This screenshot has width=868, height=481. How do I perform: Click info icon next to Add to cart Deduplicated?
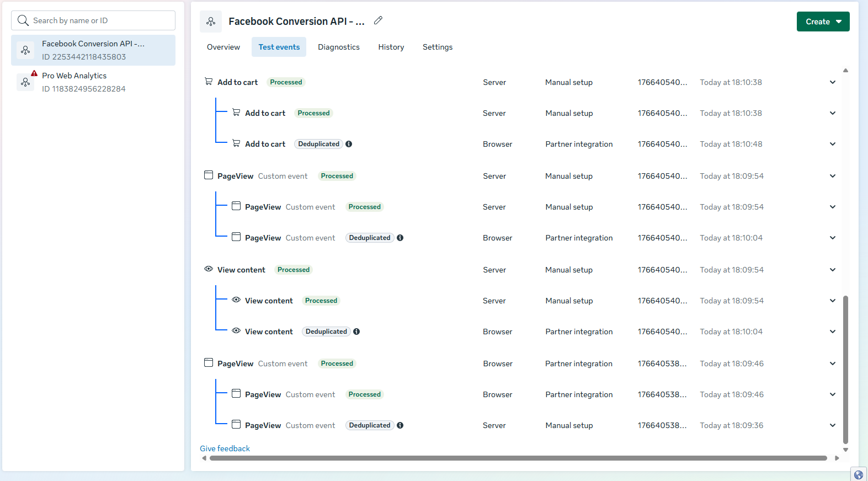pyautogui.click(x=349, y=144)
